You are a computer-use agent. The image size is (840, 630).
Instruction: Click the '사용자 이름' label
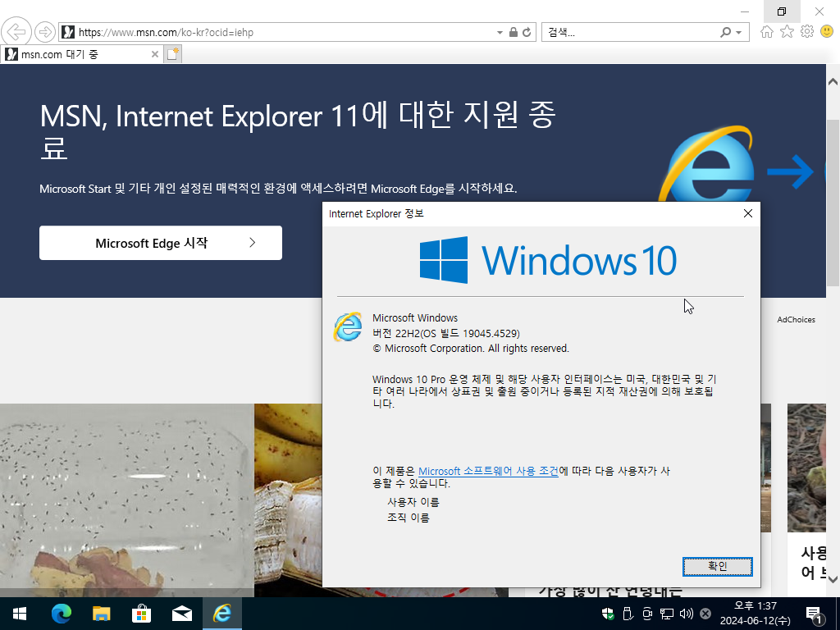413,503
